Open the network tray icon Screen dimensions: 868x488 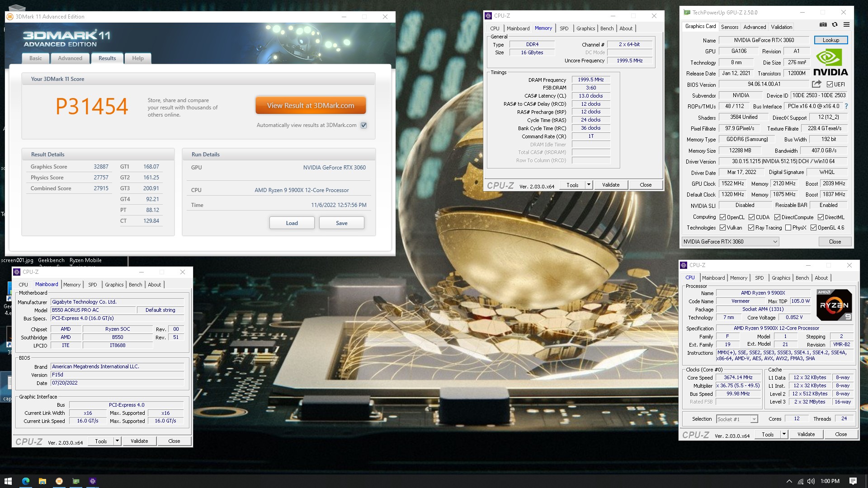coord(801,481)
